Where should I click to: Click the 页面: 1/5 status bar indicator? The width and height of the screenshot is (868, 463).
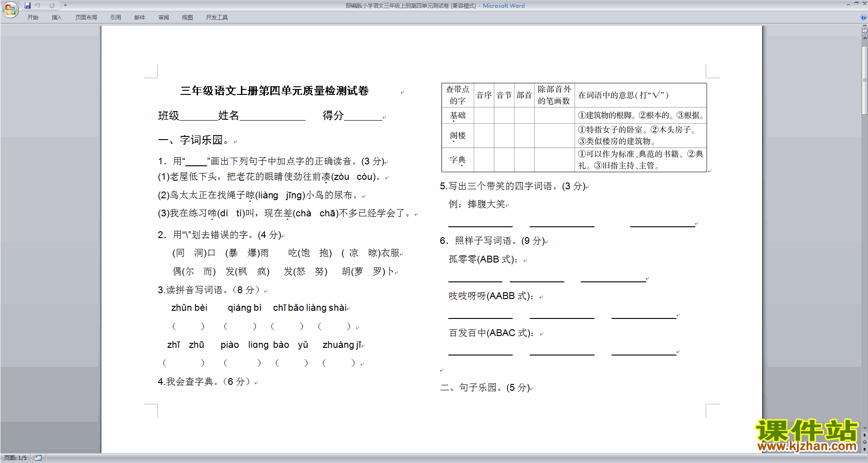[15, 458]
